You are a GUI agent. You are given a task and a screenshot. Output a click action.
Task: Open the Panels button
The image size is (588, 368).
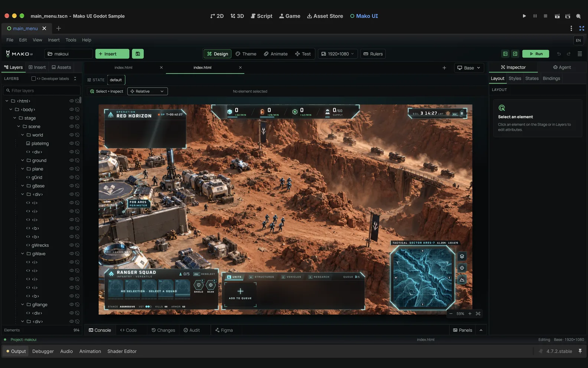pyautogui.click(x=463, y=330)
